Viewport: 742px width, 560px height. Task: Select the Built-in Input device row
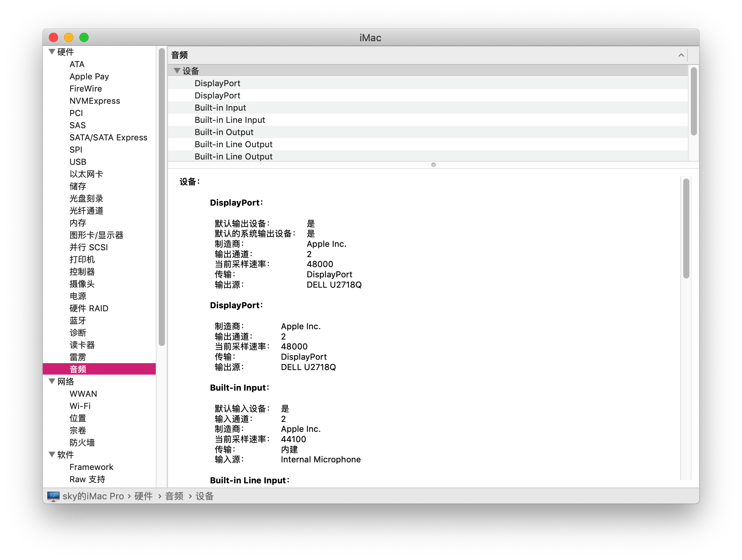(220, 108)
